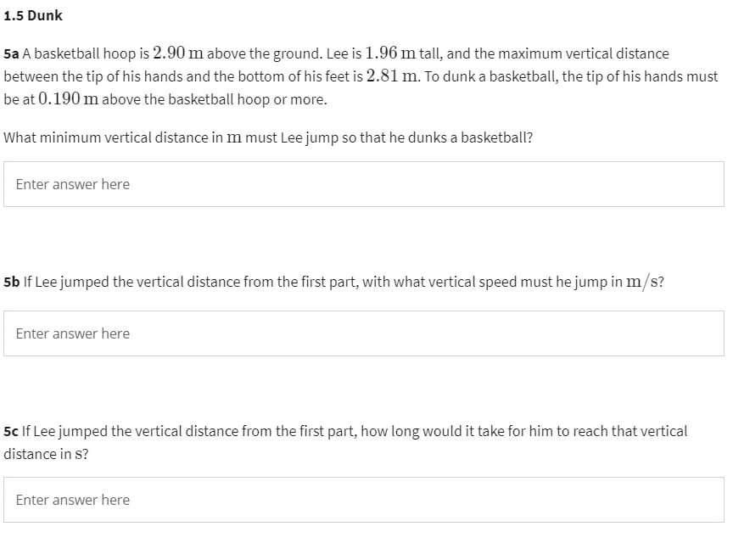Click the question text asking minimum vertical distance
733x560 pixels.
coord(268,137)
